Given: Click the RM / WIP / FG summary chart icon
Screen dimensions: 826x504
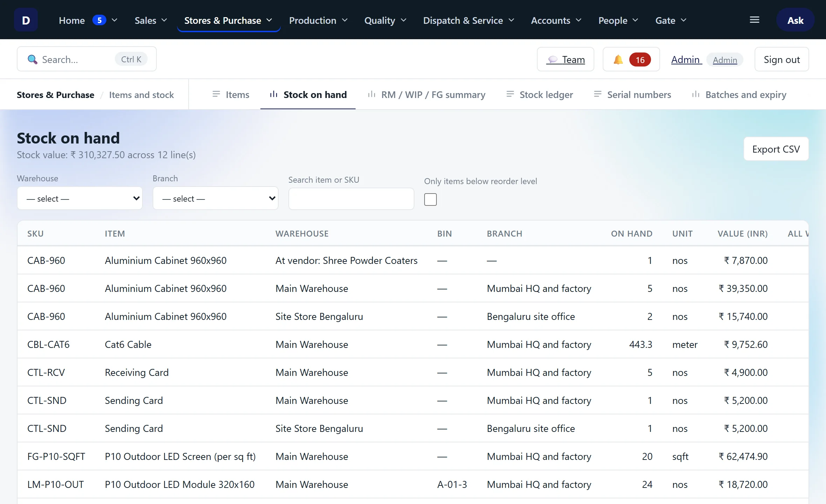Looking at the screenshot, I should click(372, 94).
